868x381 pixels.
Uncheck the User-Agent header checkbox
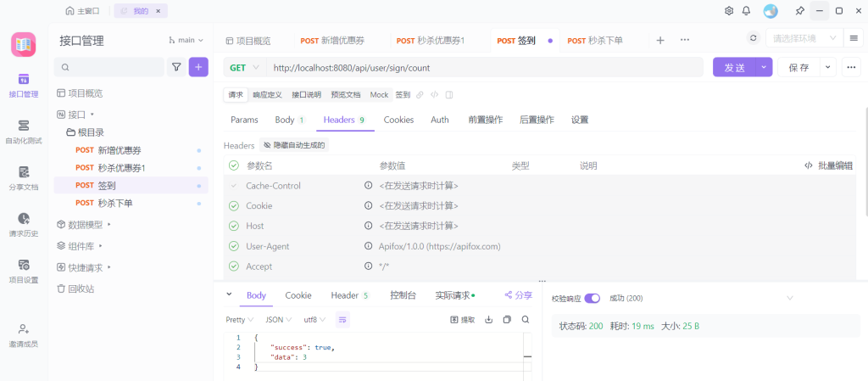[x=233, y=246]
